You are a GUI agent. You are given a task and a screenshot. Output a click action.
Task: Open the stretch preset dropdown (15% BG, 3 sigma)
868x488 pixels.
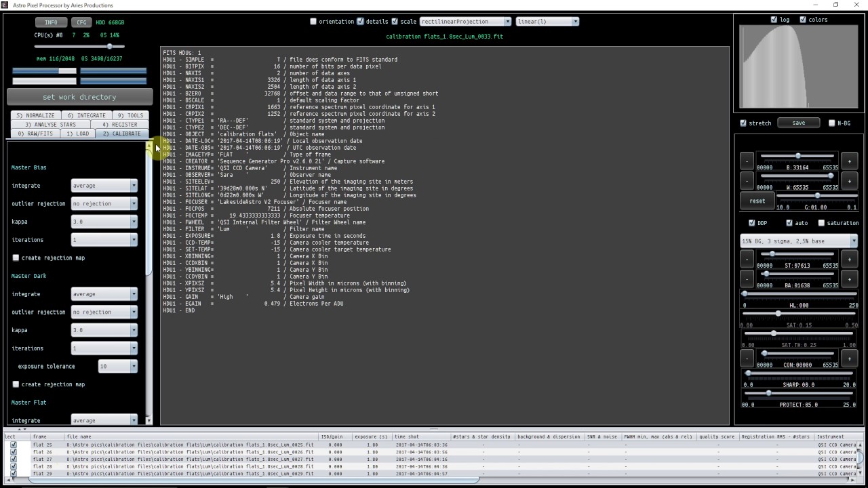799,241
